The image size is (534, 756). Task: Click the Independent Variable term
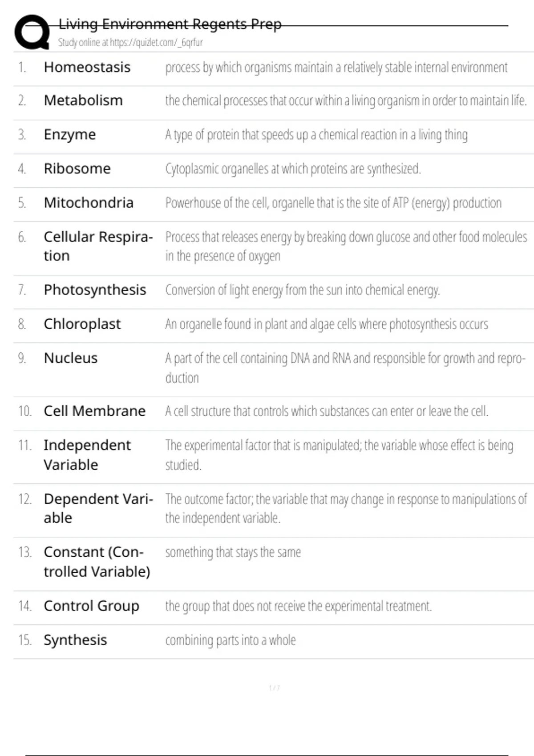(x=87, y=454)
